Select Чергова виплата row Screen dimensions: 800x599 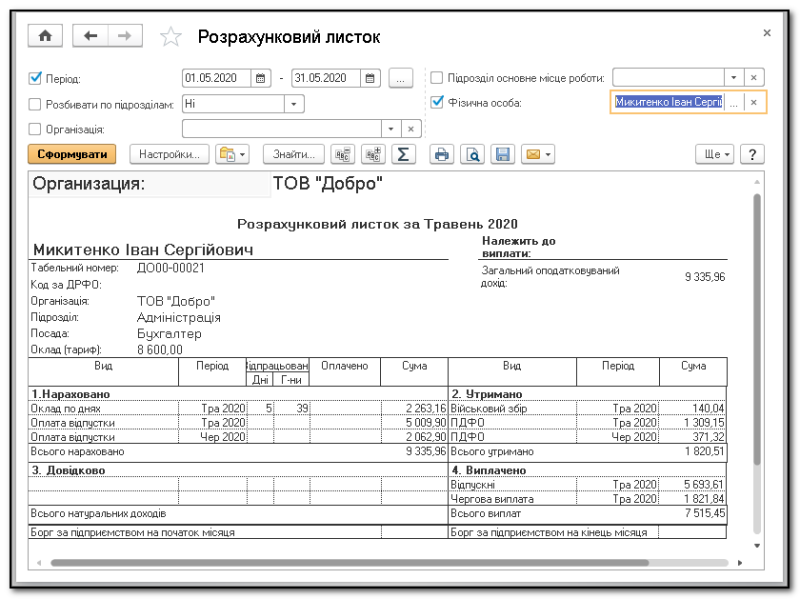tap(587, 498)
